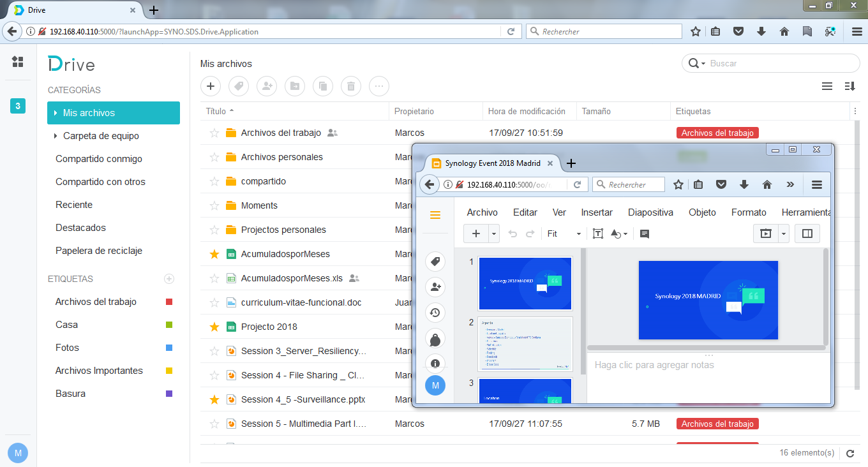Viewport: 868px width, 467px height.
Task: Toggle star on curriculum-vitae-funcional.doc
Action: pos(214,302)
